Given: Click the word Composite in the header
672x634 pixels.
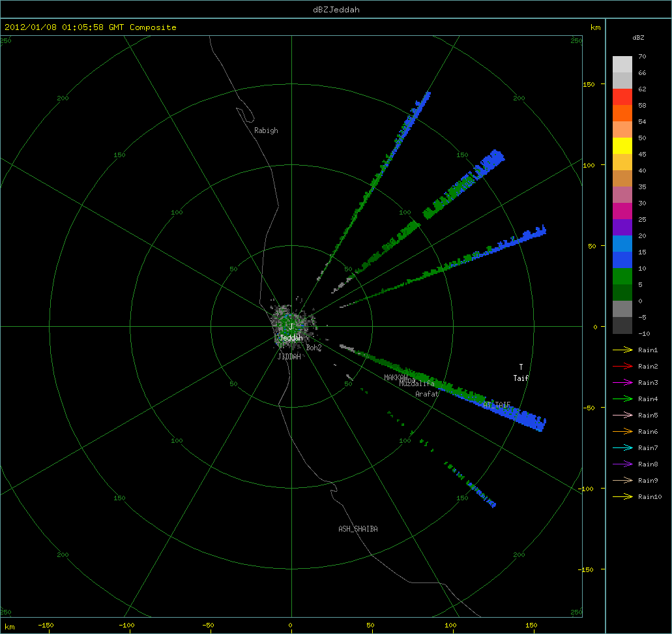Looking at the screenshot, I should pyautogui.click(x=153, y=27).
